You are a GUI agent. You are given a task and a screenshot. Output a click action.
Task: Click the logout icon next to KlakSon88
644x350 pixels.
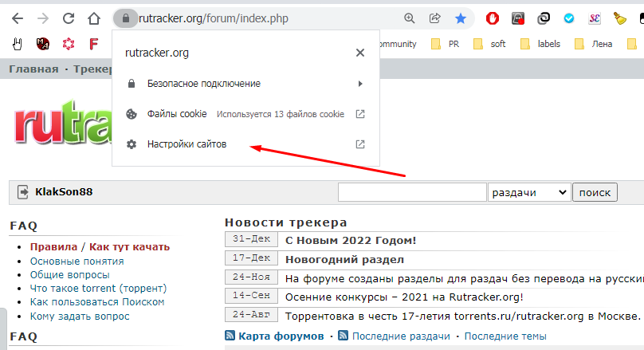coord(22,192)
